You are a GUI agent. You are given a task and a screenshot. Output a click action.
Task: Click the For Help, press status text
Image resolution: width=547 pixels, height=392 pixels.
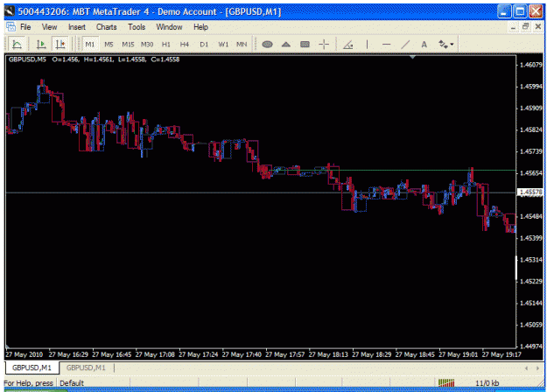click(x=29, y=383)
